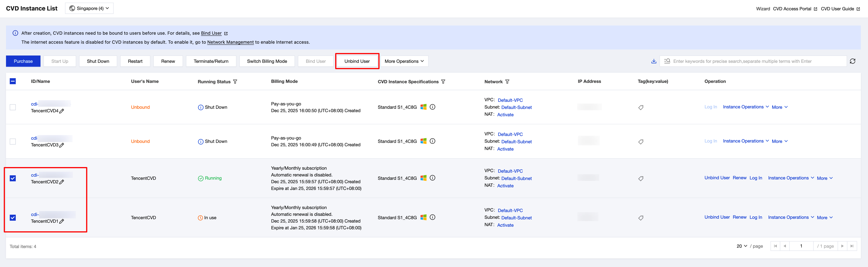868x267 pixels.
Task: Refresh the instance list
Action: 852,61
